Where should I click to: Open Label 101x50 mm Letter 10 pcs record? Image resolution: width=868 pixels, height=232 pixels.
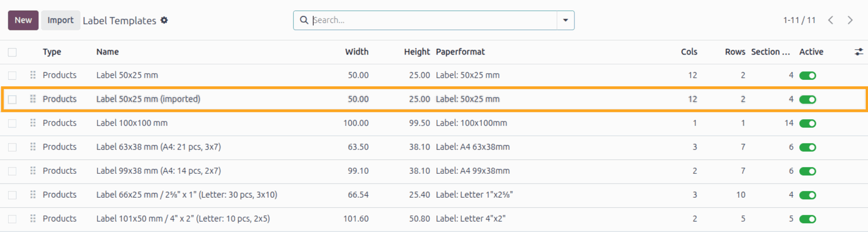pos(183,218)
